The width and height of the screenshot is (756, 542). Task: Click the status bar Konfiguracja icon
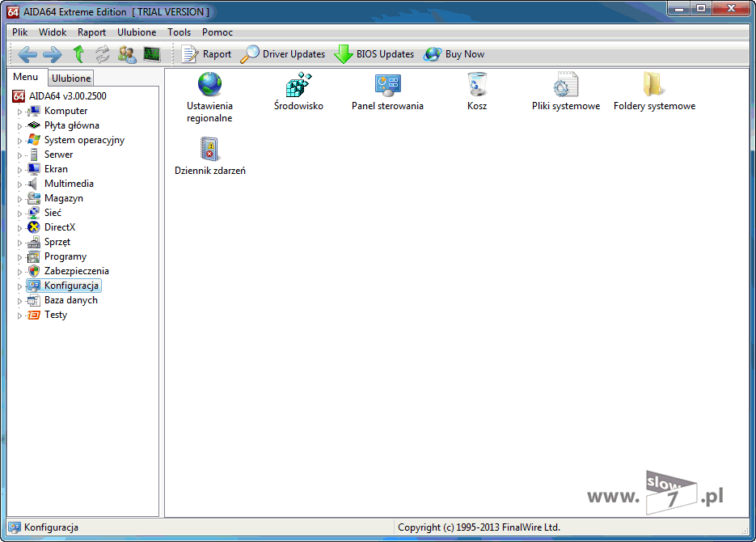coord(15,527)
